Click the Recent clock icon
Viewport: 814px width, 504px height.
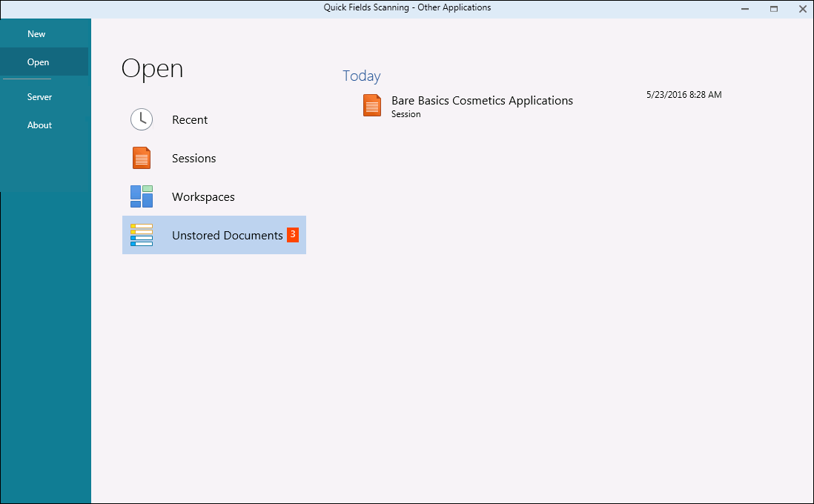pos(142,119)
